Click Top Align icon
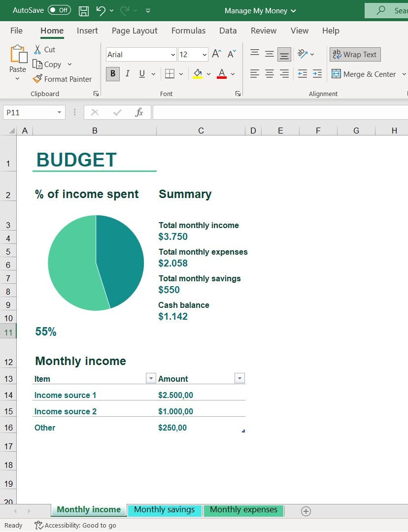The width and height of the screenshot is (408, 532). pyautogui.click(x=255, y=54)
